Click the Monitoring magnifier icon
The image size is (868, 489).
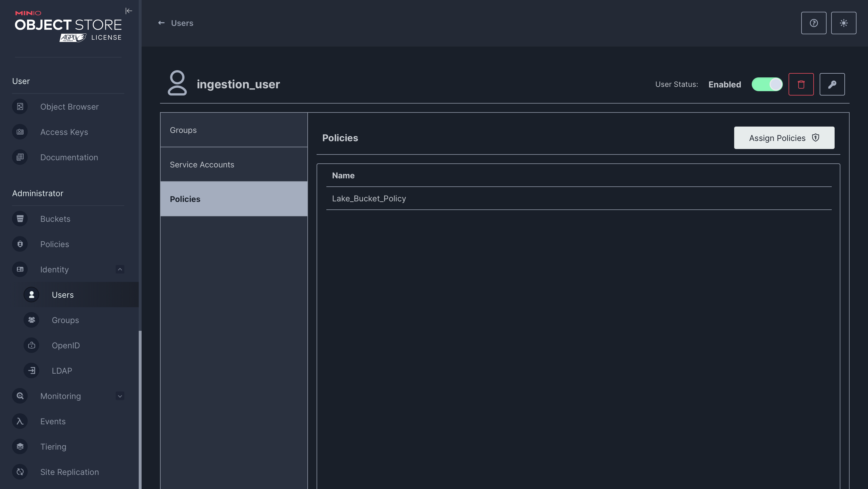[x=20, y=396]
